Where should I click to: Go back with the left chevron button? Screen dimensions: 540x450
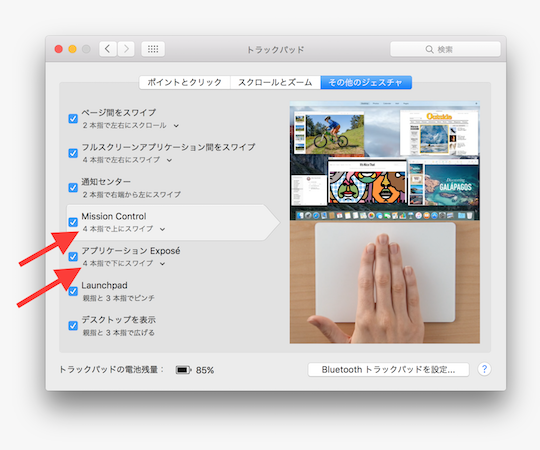point(108,49)
